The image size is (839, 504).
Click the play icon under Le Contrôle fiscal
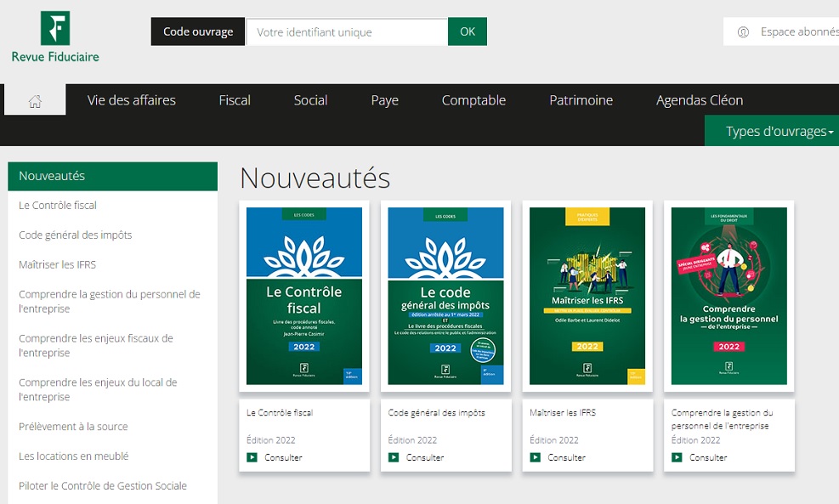pyautogui.click(x=252, y=457)
